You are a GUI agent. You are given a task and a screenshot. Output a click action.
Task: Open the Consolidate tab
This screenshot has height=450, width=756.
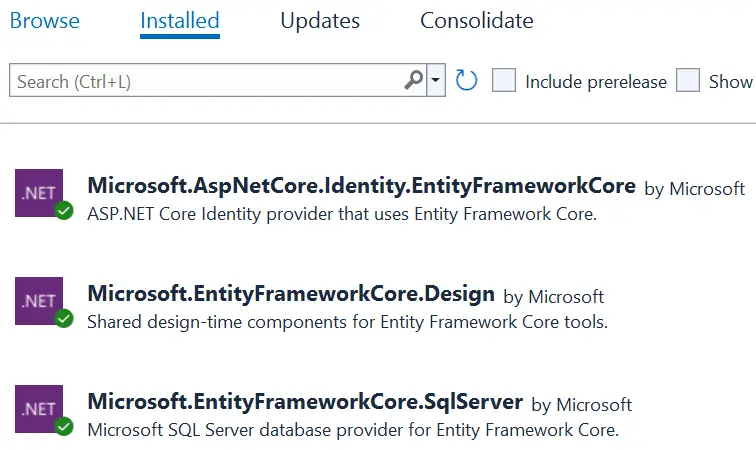point(477,21)
